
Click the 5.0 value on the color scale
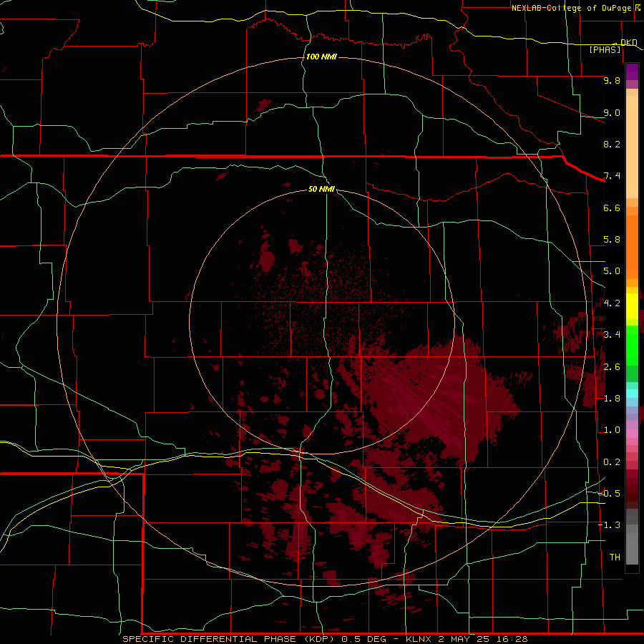(x=612, y=271)
